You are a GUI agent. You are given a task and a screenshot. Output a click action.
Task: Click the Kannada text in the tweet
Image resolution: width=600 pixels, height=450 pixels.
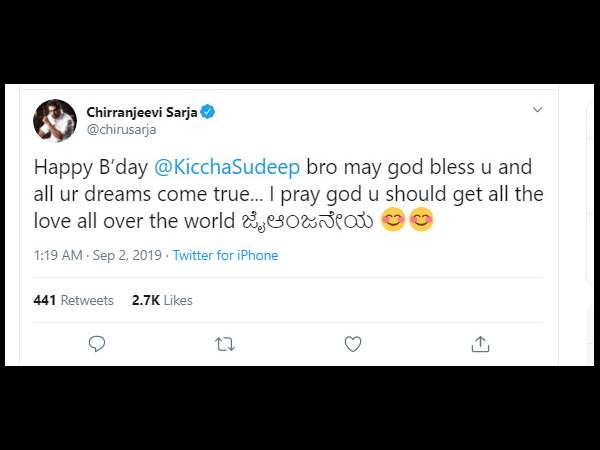(x=308, y=221)
